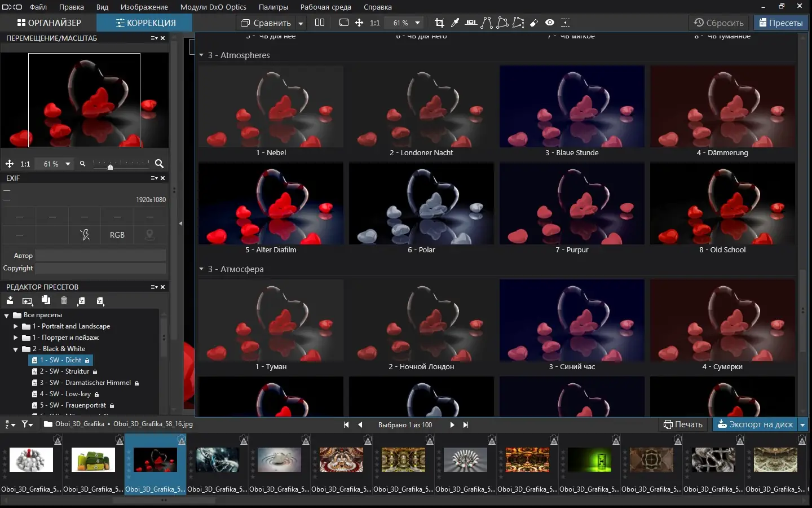812x508 pixels.
Task: Click the trash icon in preset editor
Action: pyautogui.click(x=64, y=301)
